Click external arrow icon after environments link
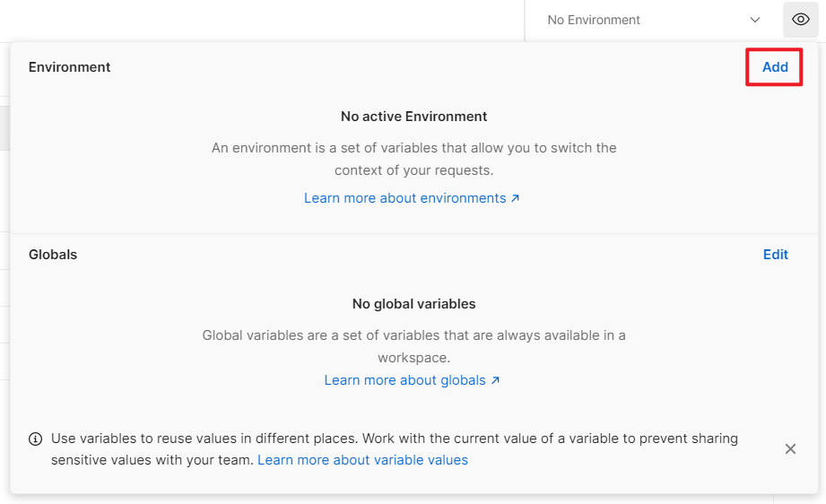Viewport: 826px width, 504px height. pyautogui.click(x=516, y=198)
